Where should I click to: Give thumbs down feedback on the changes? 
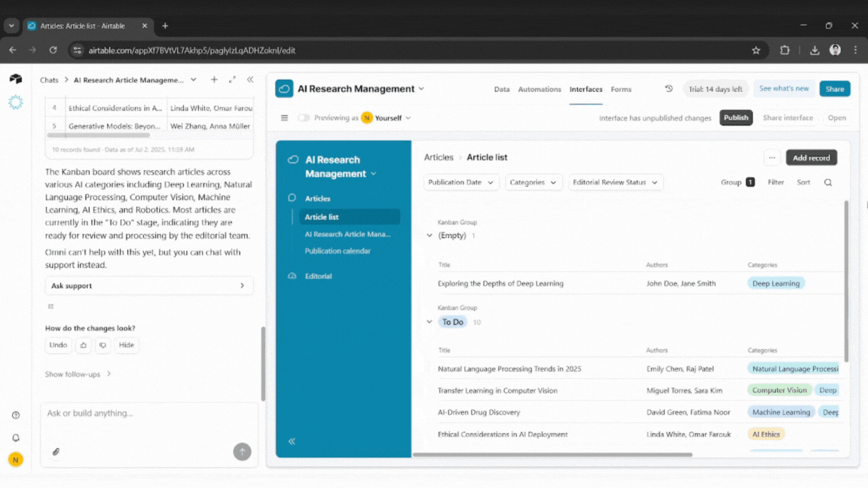(102, 345)
